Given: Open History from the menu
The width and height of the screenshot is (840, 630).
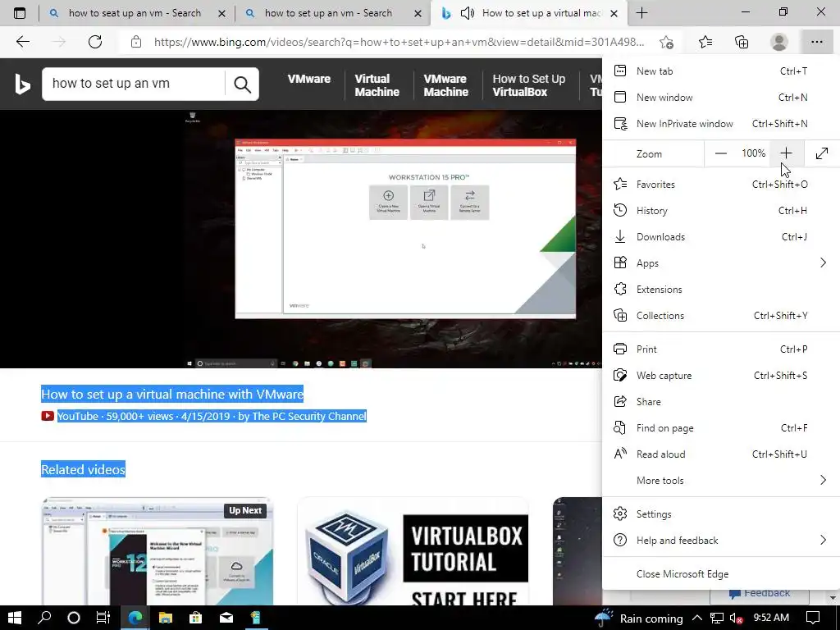Looking at the screenshot, I should coord(721,211).
